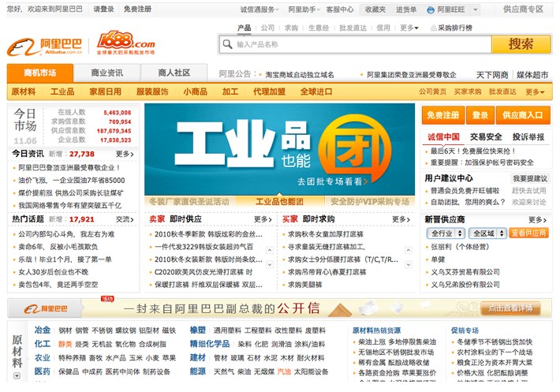The width and height of the screenshot is (560, 392).
Task: Open the 家居日用 category menu
Action: [106, 91]
